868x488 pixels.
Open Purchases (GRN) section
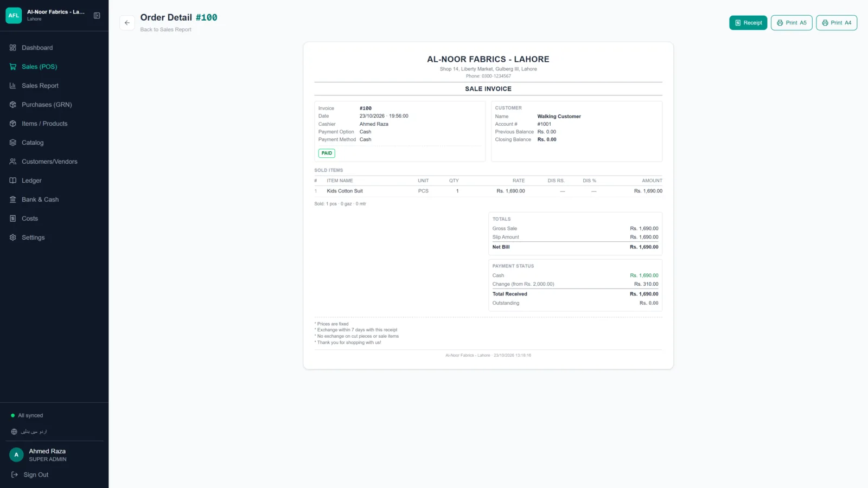coord(54,105)
